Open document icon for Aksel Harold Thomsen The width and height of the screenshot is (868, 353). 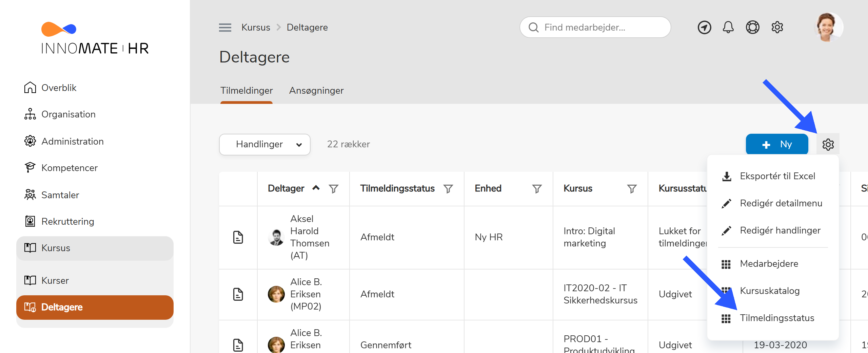(x=238, y=237)
